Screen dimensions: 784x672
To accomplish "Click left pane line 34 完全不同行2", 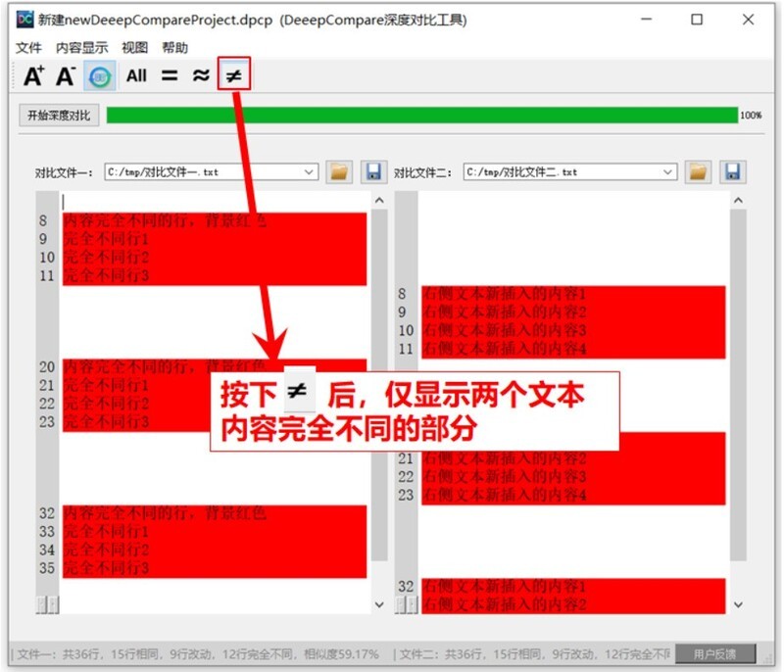I will [106, 551].
